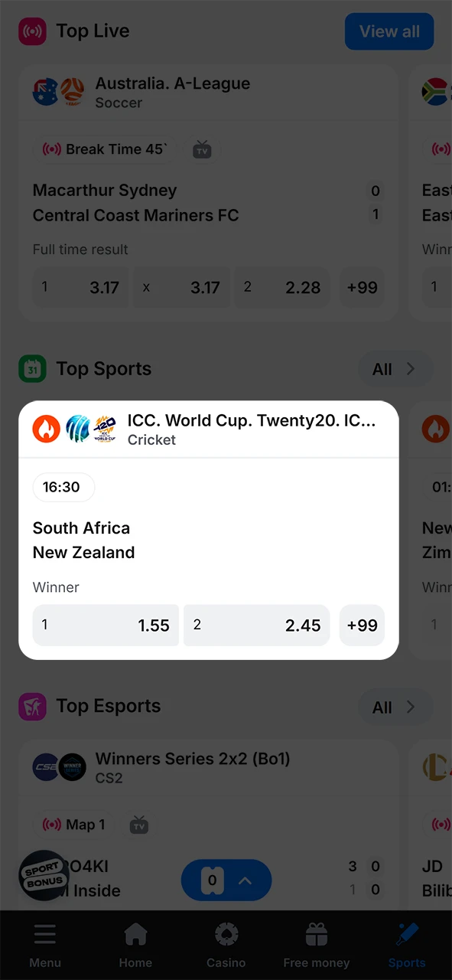Select the 1.55 odds for South Africa
The height and width of the screenshot is (980, 452).
[106, 625]
